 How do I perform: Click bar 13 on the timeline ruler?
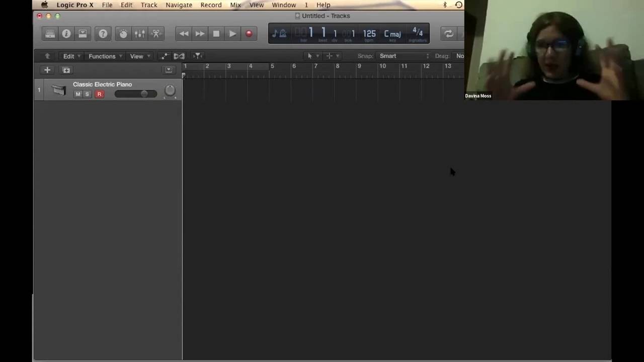click(x=448, y=66)
